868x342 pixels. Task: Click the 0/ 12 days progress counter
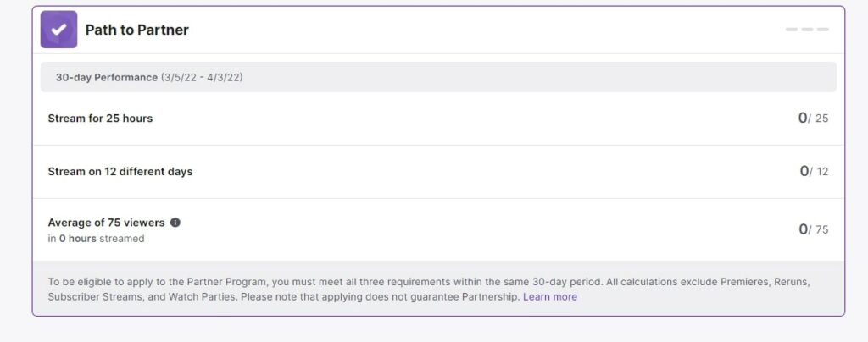(x=814, y=171)
